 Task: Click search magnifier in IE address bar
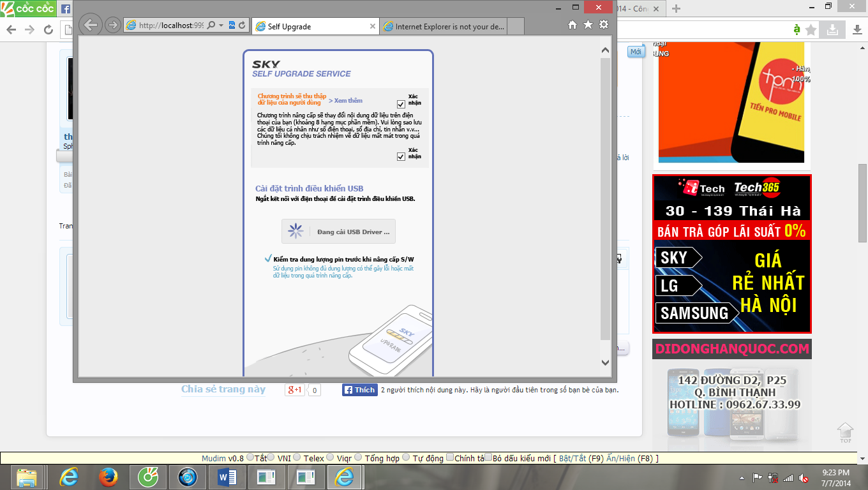tap(213, 26)
